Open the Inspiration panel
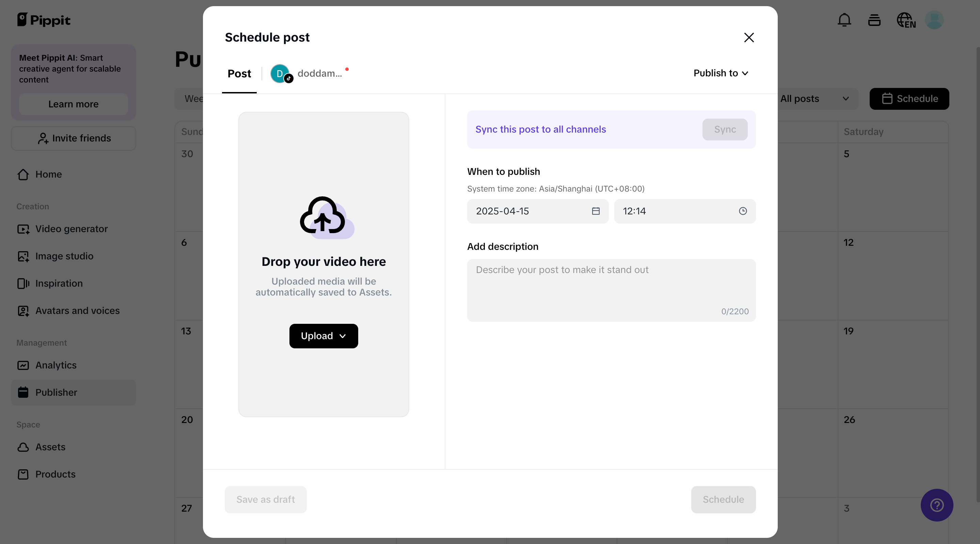The image size is (980, 544). coord(59,283)
